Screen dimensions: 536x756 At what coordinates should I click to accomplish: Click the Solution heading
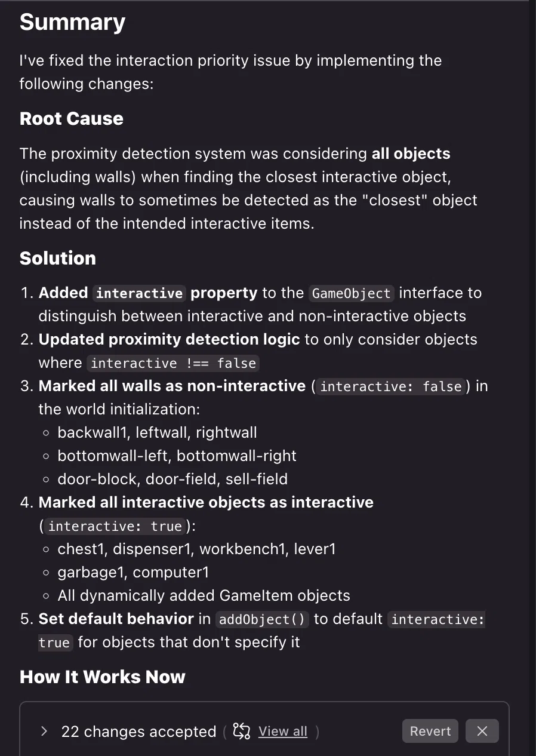click(x=58, y=258)
